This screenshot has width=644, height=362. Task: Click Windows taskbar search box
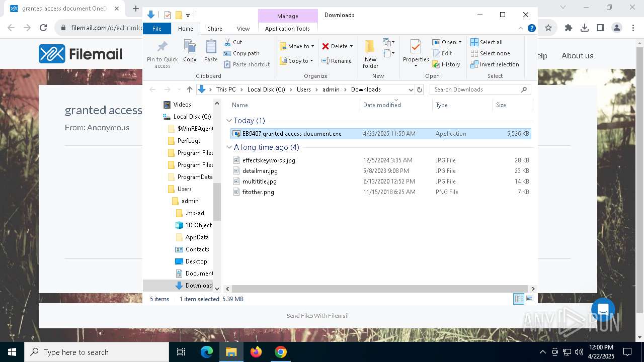click(97, 352)
